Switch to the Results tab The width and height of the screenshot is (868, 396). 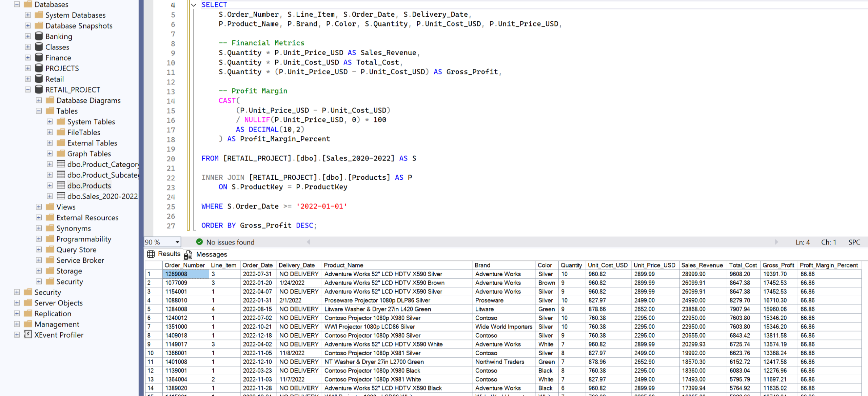click(x=164, y=254)
